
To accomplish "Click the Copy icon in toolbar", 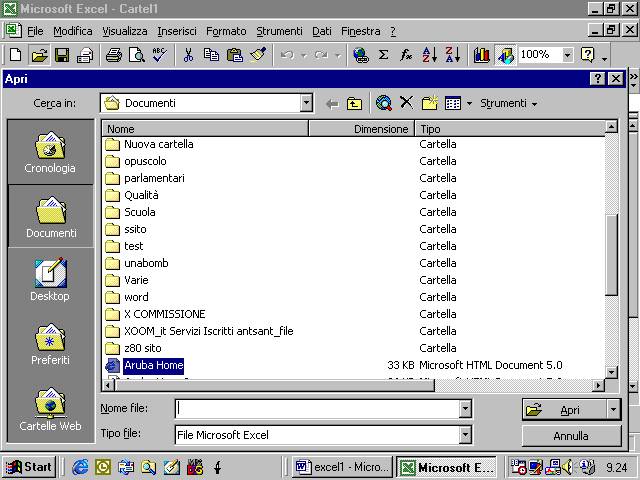I will (211, 55).
